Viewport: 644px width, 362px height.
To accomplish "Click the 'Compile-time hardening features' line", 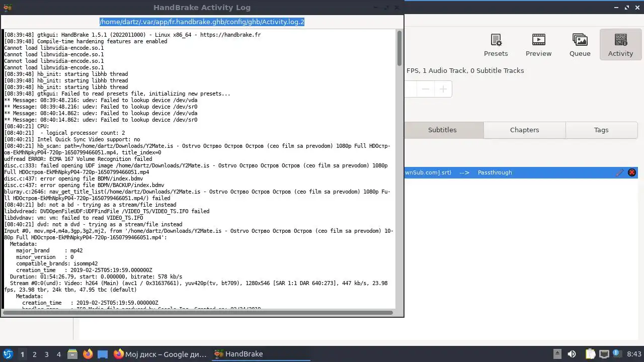I will coord(86,41).
